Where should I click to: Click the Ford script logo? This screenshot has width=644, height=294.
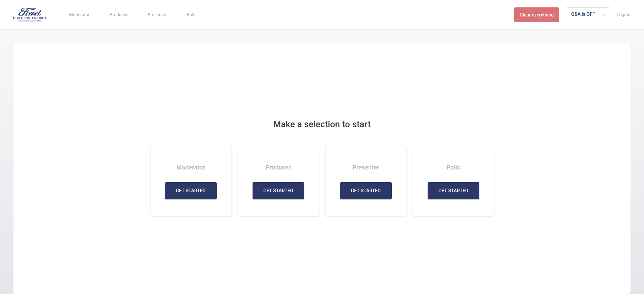30,12
